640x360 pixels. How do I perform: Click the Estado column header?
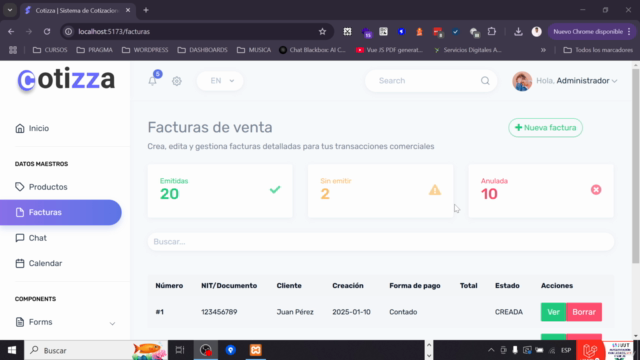click(507, 286)
